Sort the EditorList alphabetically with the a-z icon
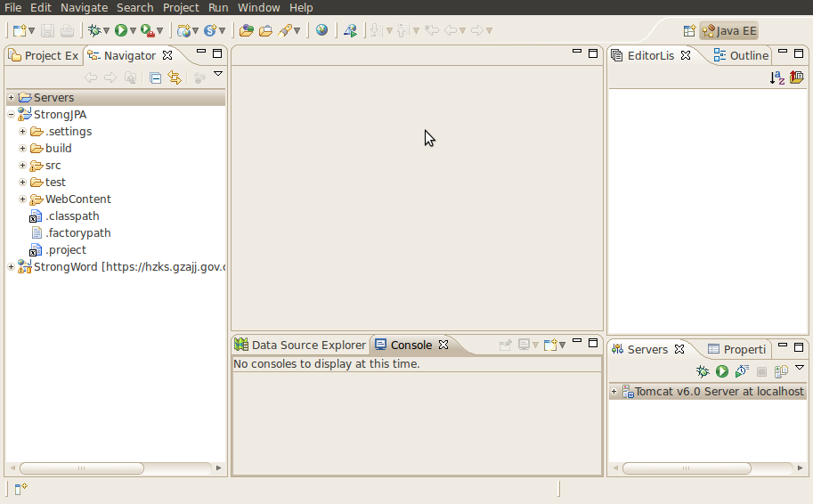The width and height of the screenshot is (813, 504). click(776, 77)
